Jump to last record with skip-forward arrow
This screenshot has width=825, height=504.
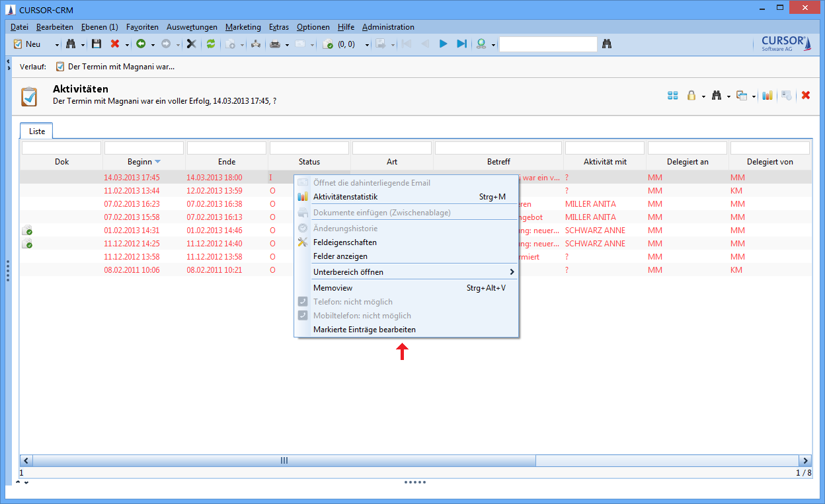[461, 44]
